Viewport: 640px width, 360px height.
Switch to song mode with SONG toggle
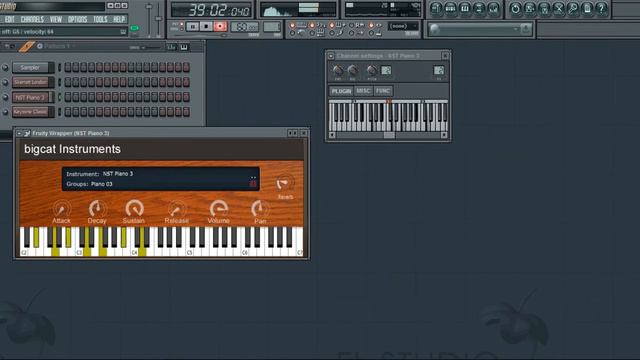[x=182, y=29]
